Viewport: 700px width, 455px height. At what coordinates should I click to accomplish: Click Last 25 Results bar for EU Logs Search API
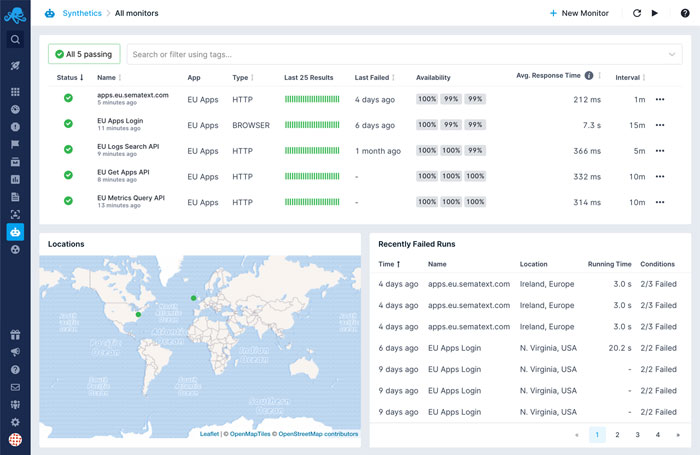pyautogui.click(x=313, y=151)
